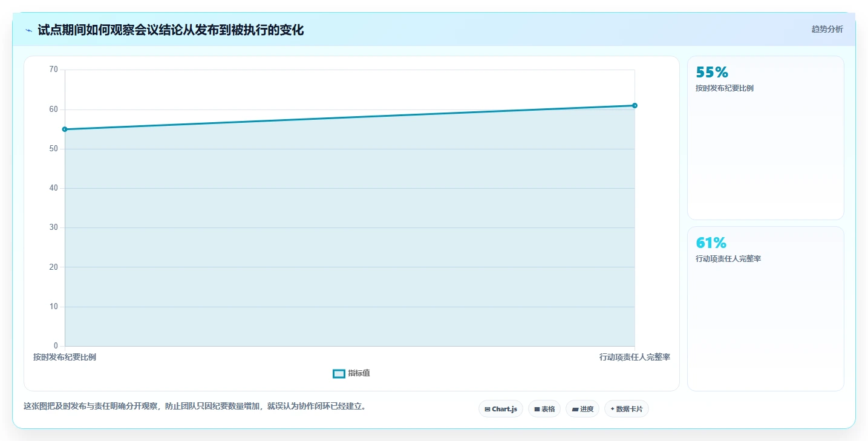
Task: Click the y-axis tick label 60
Action: (53, 109)
